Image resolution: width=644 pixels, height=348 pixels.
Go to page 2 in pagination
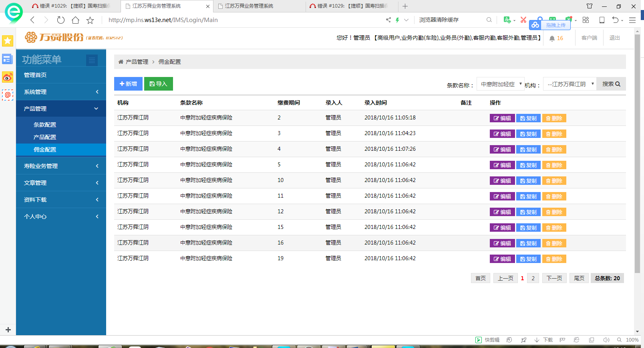533,278
